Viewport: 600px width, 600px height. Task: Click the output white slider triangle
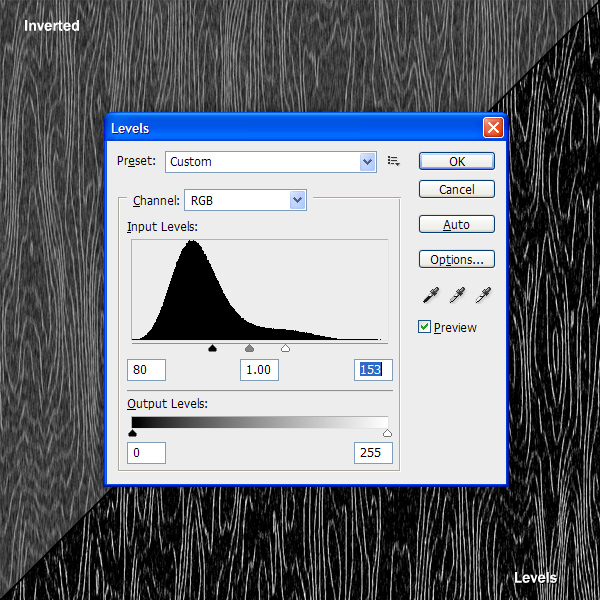387,433
